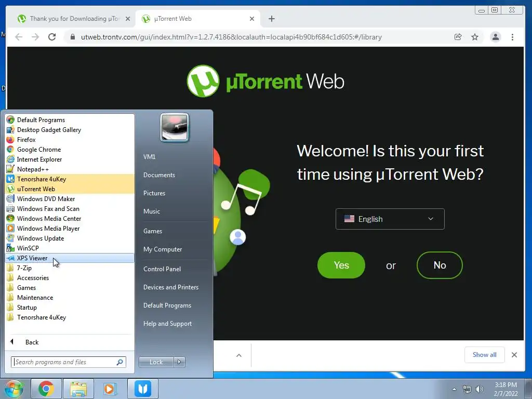Reload the page
Viewport: 532px width, 399px height.
pos(52,37)
